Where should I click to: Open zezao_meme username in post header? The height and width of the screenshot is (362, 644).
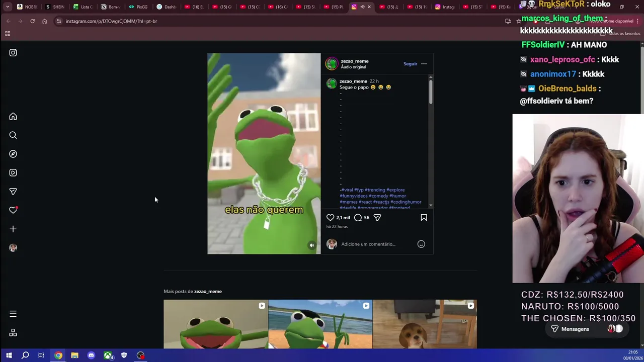click(355, 61)
